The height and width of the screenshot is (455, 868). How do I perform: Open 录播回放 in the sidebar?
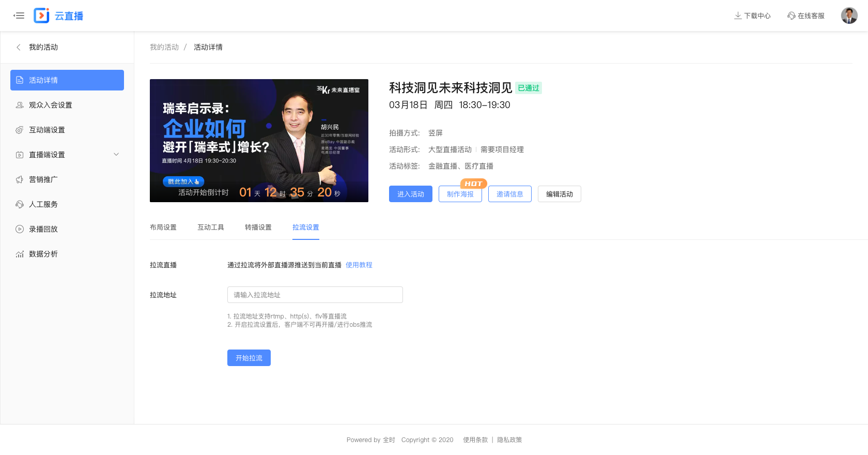tap(43, 229)
